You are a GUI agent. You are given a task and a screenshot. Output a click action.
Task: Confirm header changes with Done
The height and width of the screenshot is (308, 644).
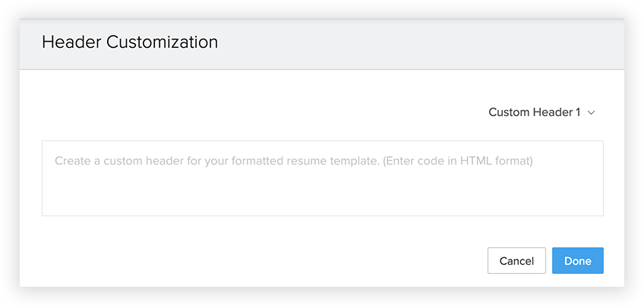pos(577,260)
